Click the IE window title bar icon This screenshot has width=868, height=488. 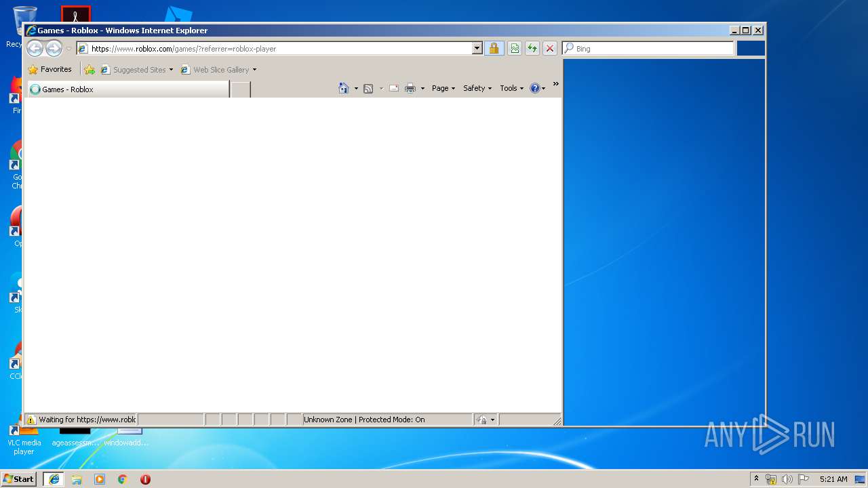tap(31, 30)
